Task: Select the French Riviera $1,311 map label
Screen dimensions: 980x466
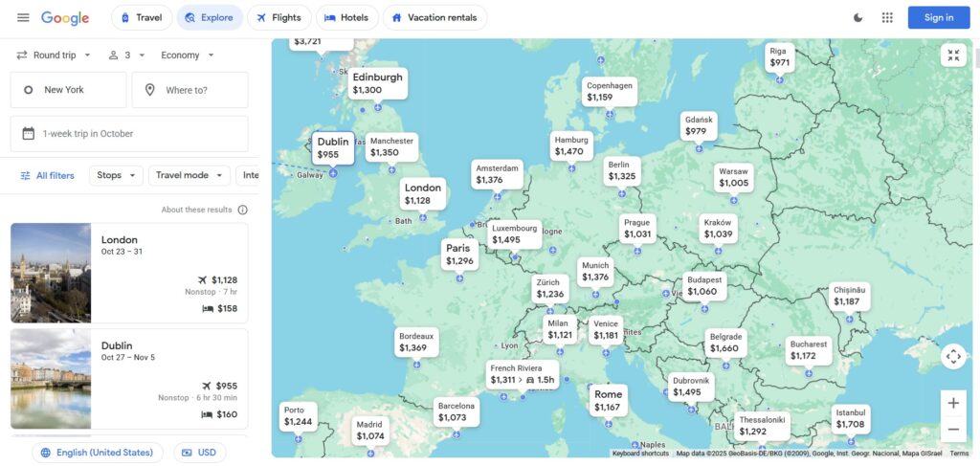Action: coord(523,374)
